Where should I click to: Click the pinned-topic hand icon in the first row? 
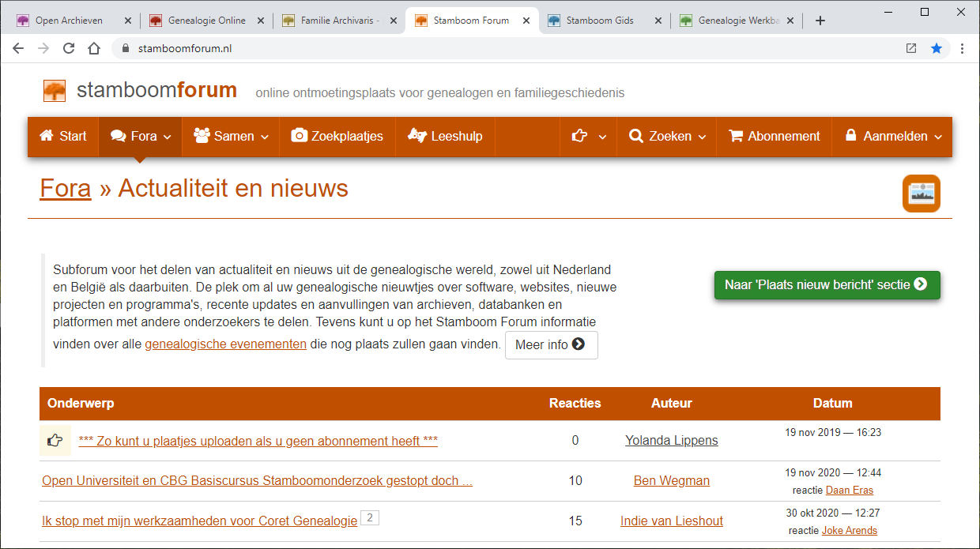(55, 441)
